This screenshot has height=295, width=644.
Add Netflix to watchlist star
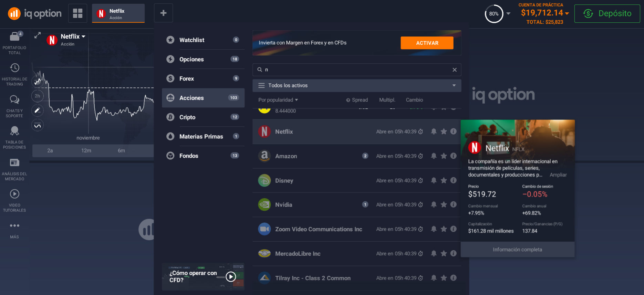point(444,131)
